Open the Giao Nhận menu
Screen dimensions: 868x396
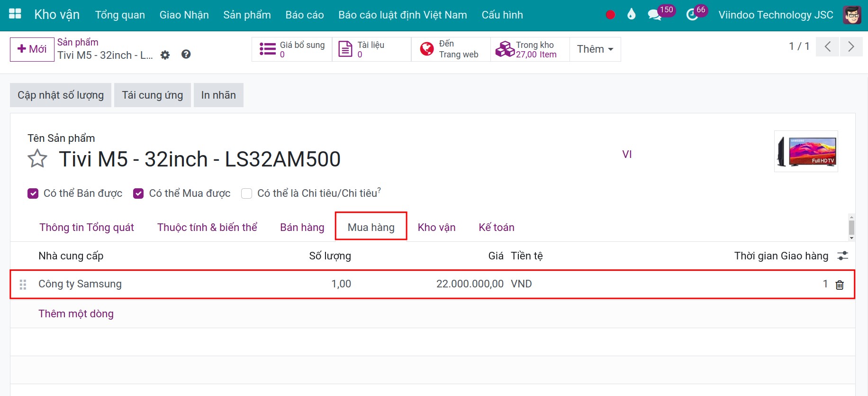tap(184, 15)
